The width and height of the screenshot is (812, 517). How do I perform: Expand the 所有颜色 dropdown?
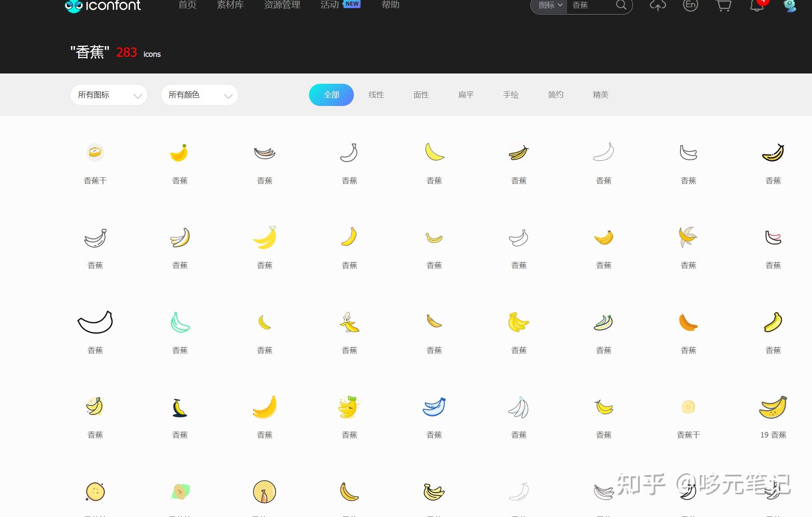coord(200,95)
